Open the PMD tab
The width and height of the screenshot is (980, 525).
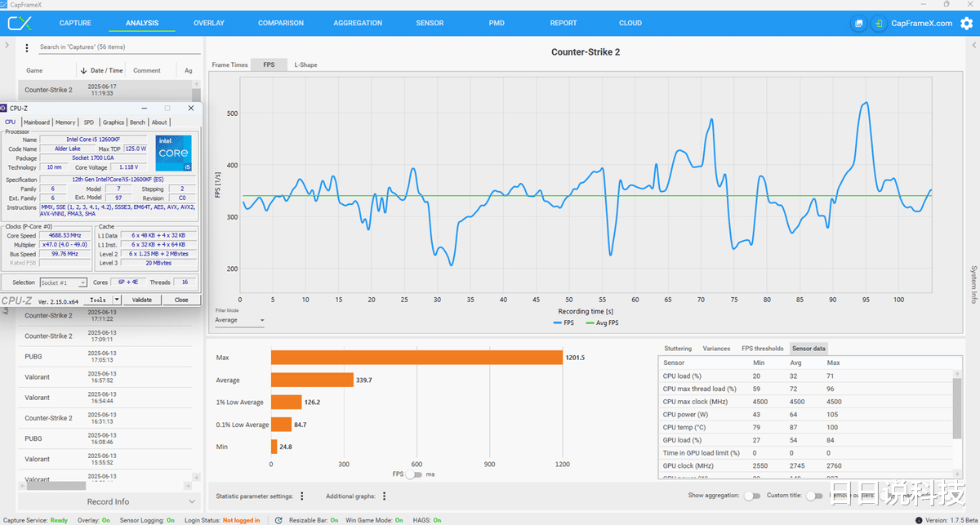(497, 23)
